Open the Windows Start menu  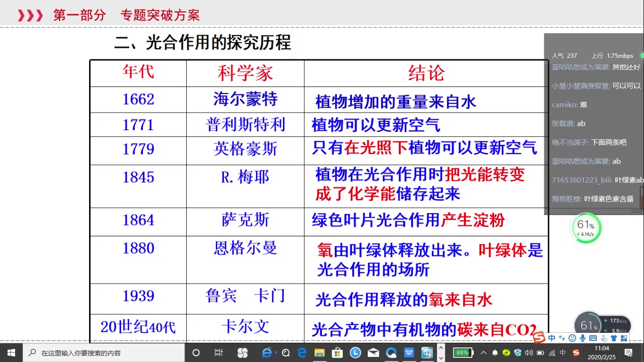(11, 353)
